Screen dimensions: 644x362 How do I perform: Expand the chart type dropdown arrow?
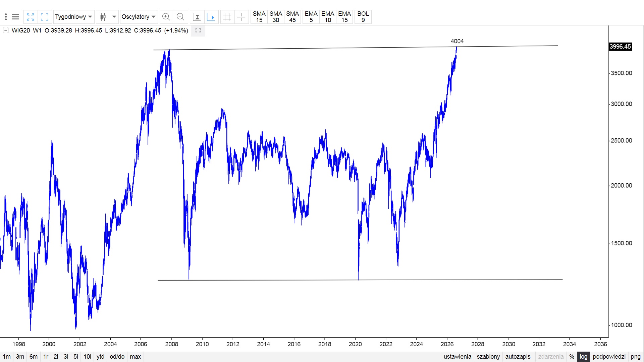pos(114,17)
